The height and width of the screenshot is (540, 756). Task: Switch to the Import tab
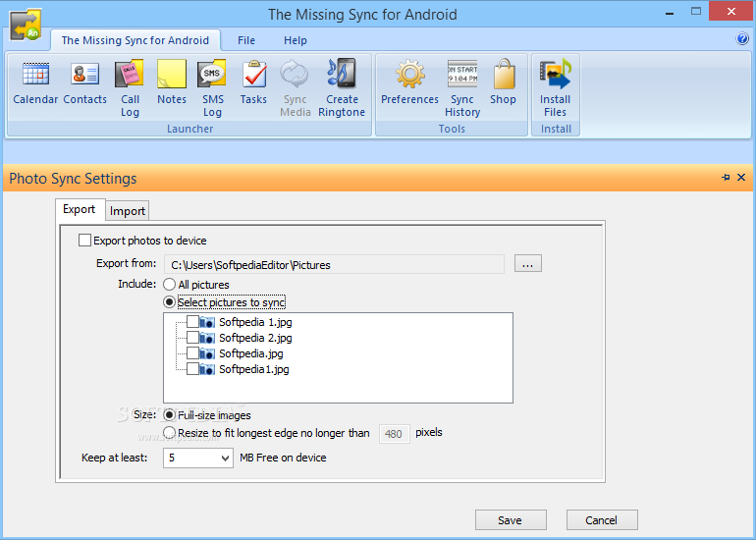128,211
